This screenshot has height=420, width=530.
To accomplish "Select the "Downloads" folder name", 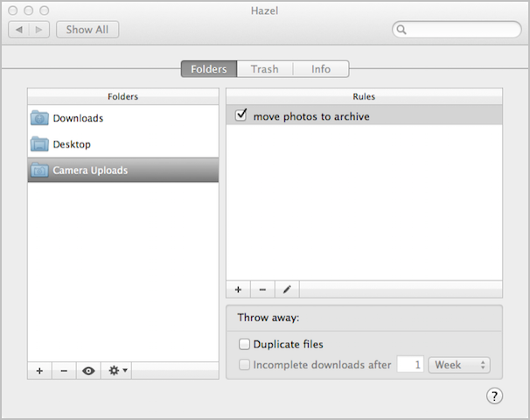I will point(78,118).
